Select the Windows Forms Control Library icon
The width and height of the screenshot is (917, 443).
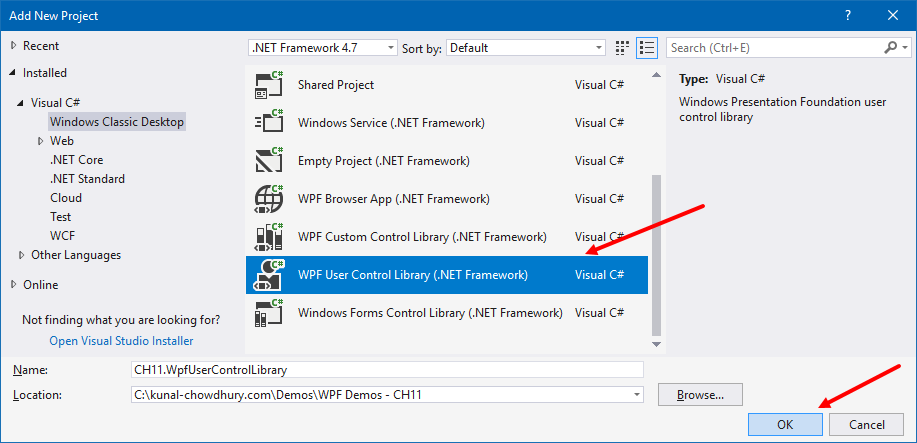pyautogui.click(x=270, y=313)
